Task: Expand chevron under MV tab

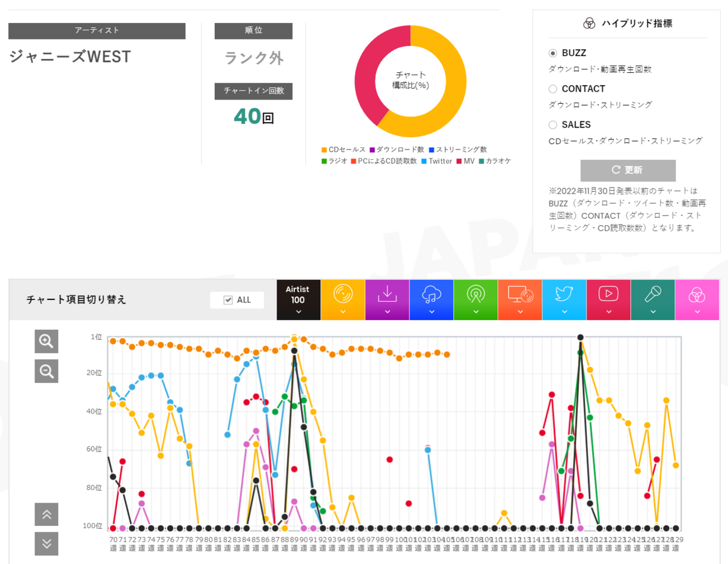Action: pyautogui.click(x=608, y=312)
